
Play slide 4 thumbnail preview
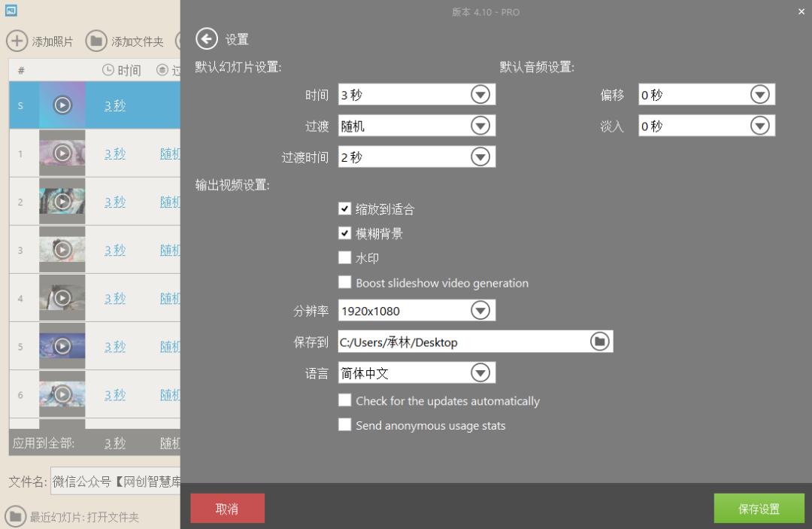62,298
